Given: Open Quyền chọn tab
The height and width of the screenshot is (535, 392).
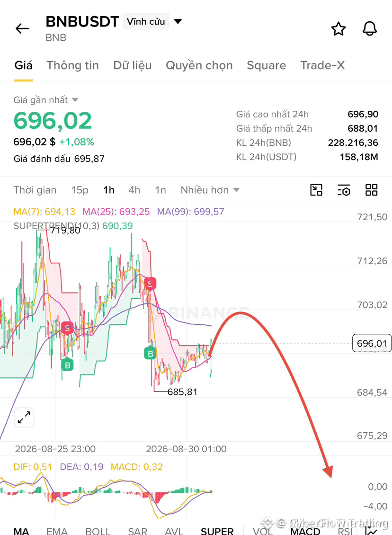Looking at the screenshot, I should [199, 65].
